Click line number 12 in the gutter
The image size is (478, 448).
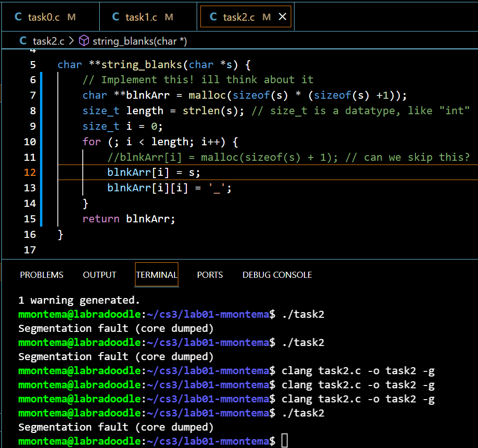point(30,172)
